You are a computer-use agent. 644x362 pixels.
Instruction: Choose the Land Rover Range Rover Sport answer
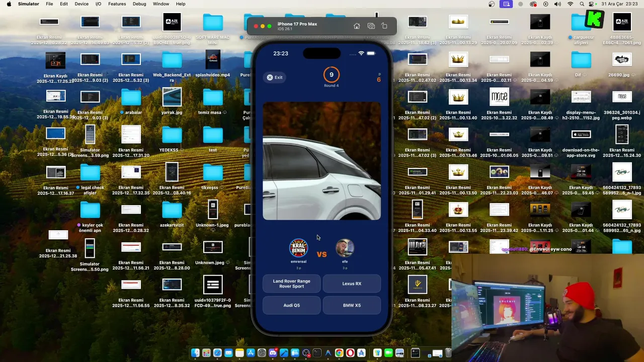[x=291, y=284]
